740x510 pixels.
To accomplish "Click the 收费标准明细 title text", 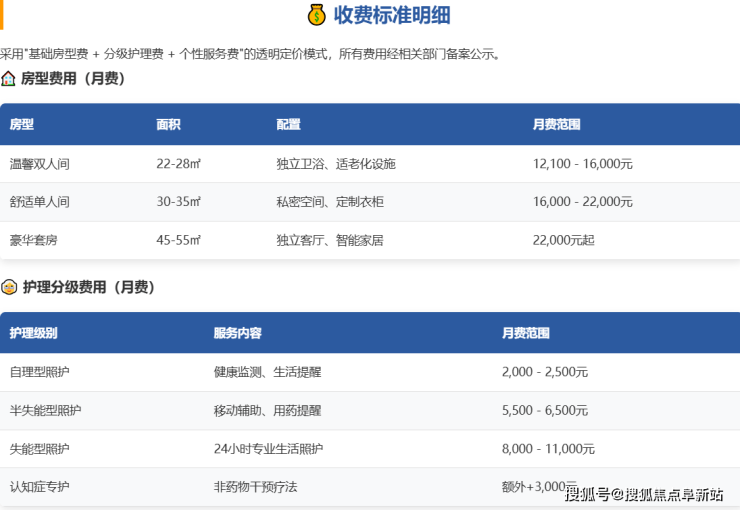I will [391, 15].
